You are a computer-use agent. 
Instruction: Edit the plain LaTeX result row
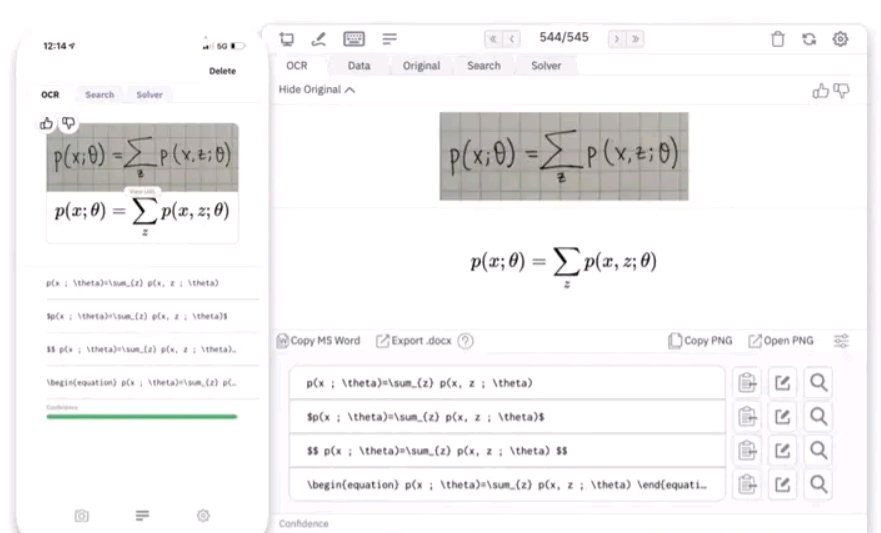click(x=782, y=383)
